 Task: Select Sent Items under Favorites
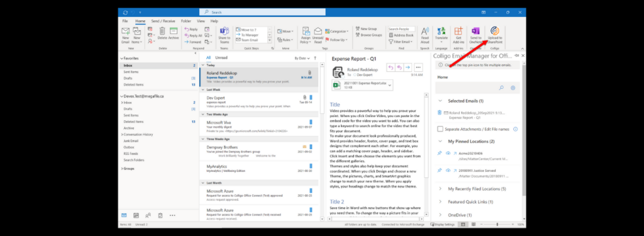[x=131, y=72]
